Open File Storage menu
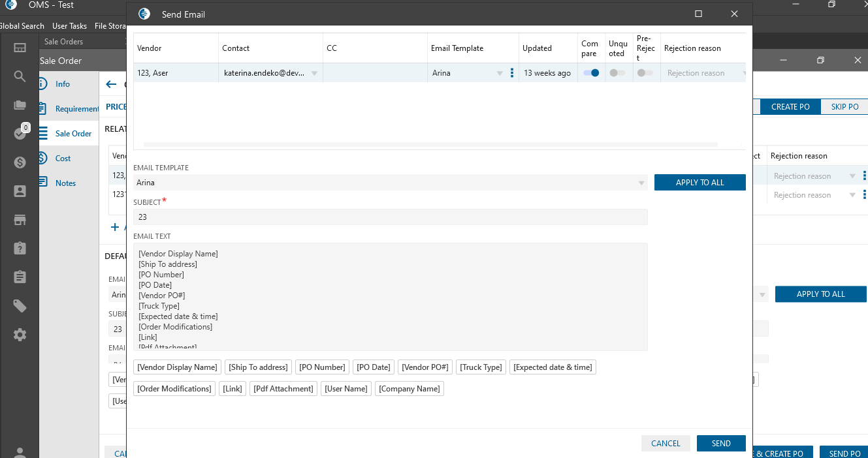The width and height of the screenshot is (868, 458). point(110,26)
